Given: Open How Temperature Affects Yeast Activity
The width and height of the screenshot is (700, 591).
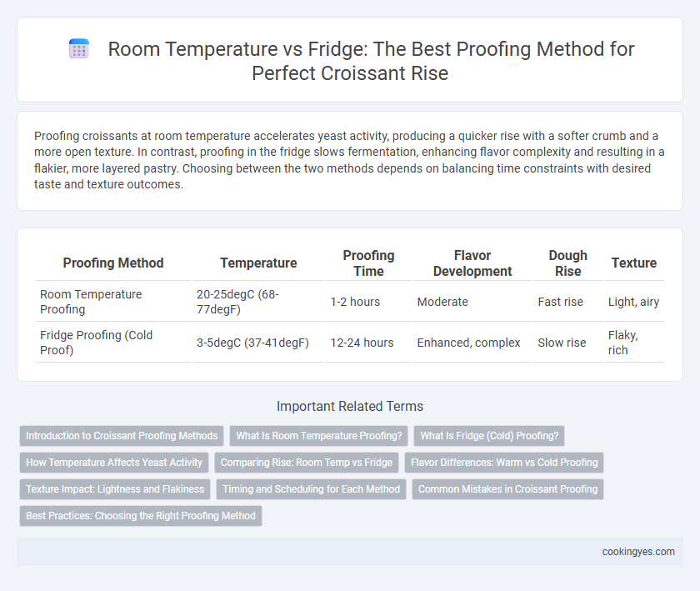Looking at the screenshot, I should point(114,463).
